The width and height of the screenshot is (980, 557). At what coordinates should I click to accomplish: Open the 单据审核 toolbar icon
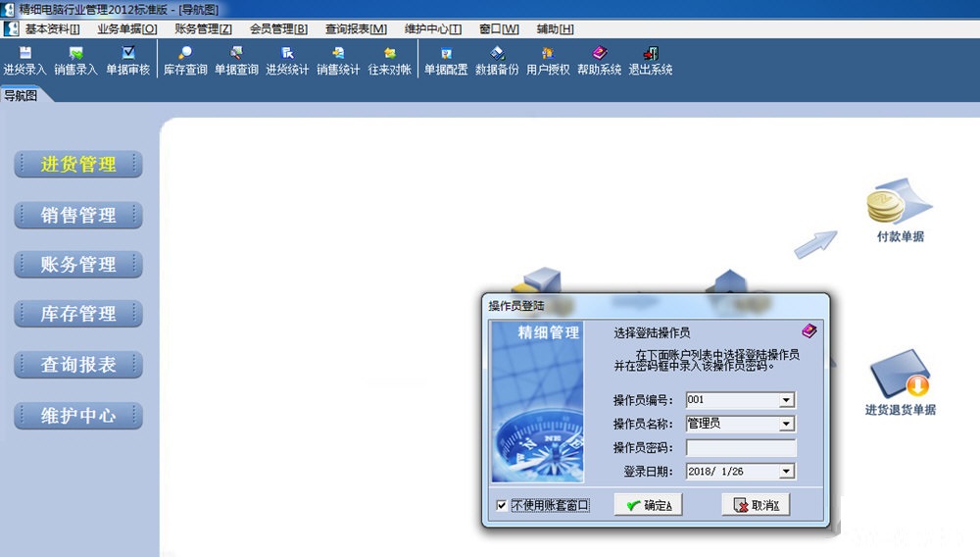pos(127,61)
